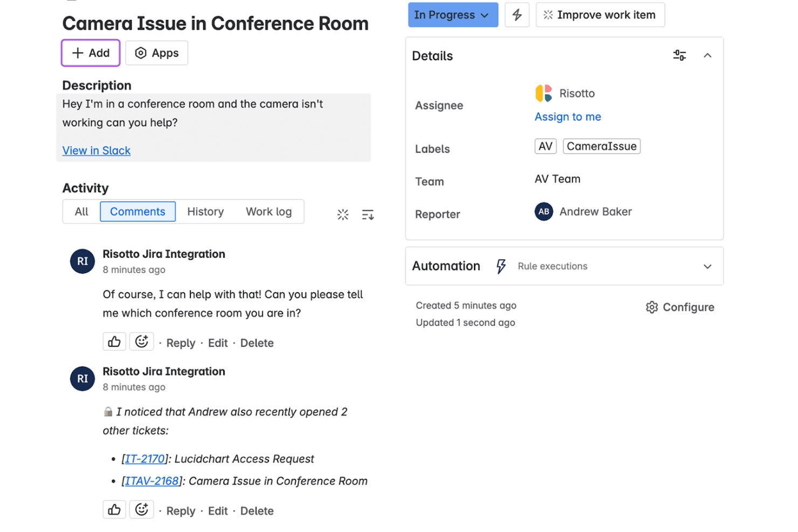Click the lightning bolt automation icon beside In Progress
This screenshot has height=532, width=798.
tap(517, 15)
